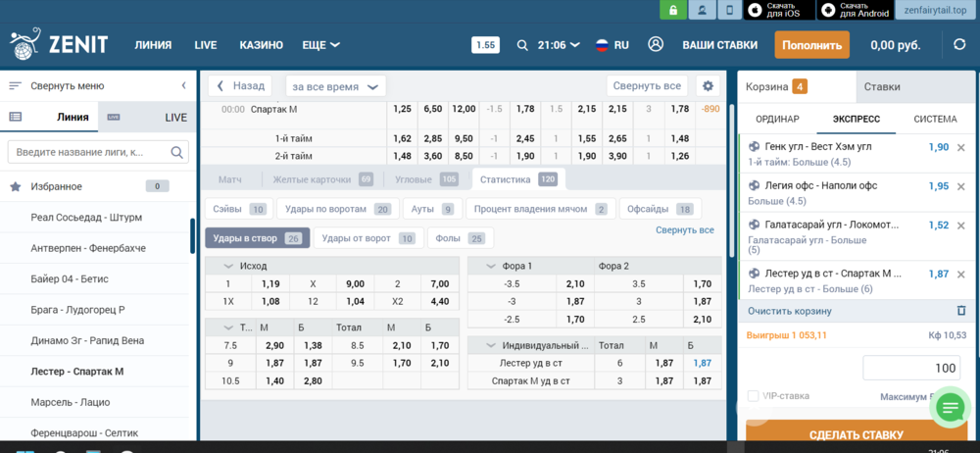Remove Генк угл - Вест Хэм bet
Viewport: 980px width, 453px height.
point(961,148)
